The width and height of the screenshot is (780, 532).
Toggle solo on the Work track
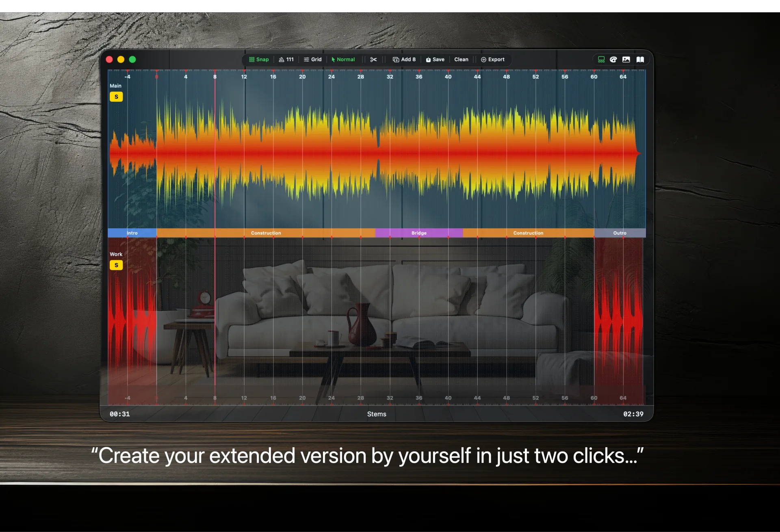(116, 265)
